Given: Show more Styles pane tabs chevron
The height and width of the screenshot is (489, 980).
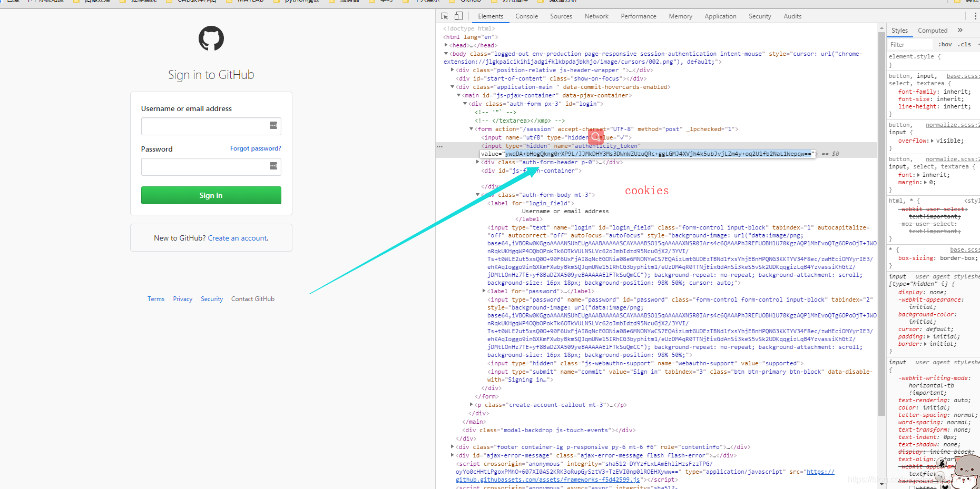Looking at the screenshot, I should (x=960, y=30).
